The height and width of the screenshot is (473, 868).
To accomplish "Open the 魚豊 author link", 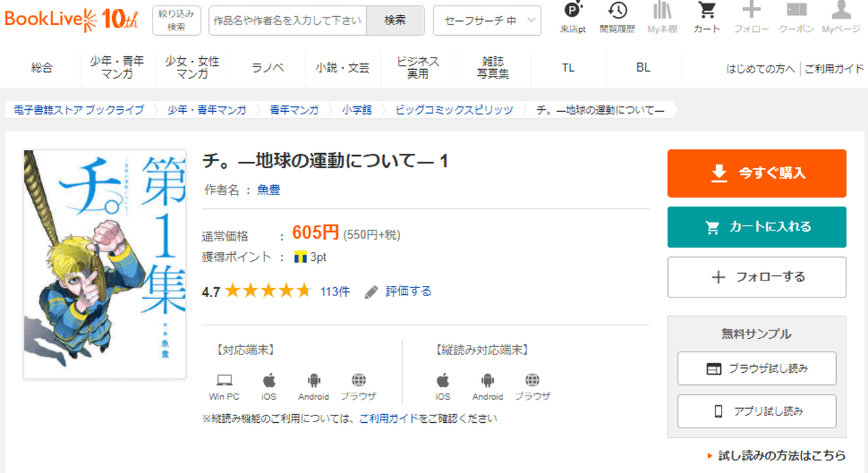I will (x=269, y=190).
